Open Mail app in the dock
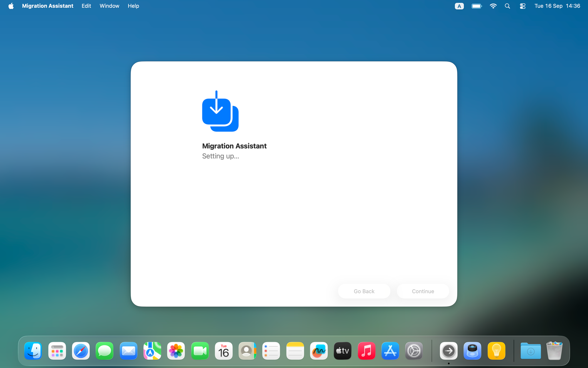The image size is (588, 368). pos(128,351)
